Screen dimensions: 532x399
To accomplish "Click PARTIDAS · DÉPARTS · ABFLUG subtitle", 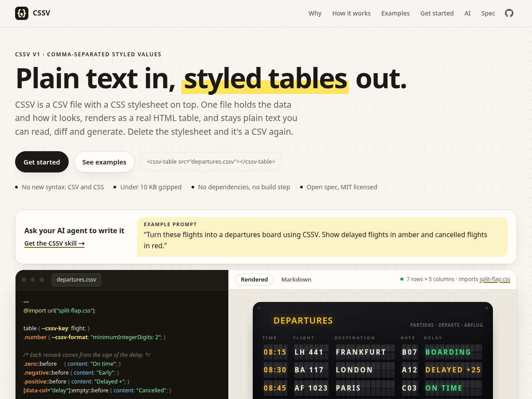I will click(x=447, y=325).
